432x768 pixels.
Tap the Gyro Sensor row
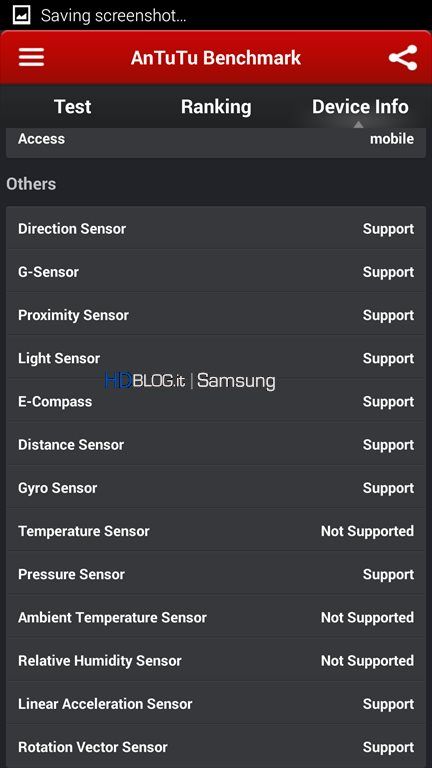216,488
